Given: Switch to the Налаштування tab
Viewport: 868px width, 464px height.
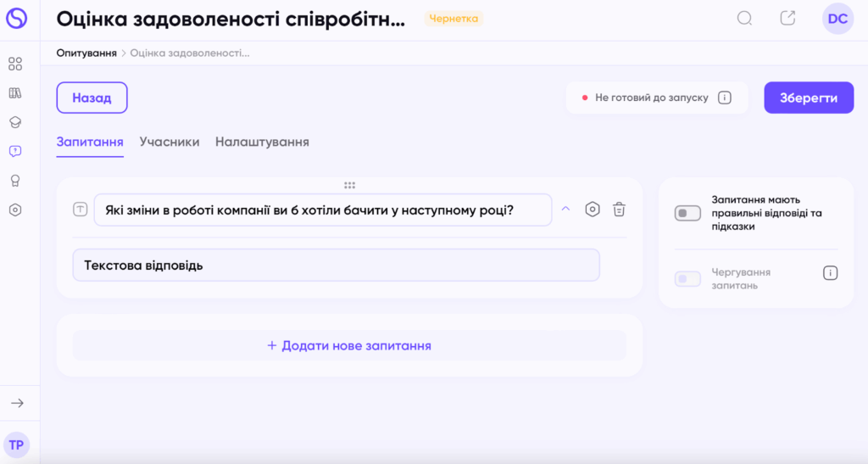Looking at the screenshot, I should 262,142.
